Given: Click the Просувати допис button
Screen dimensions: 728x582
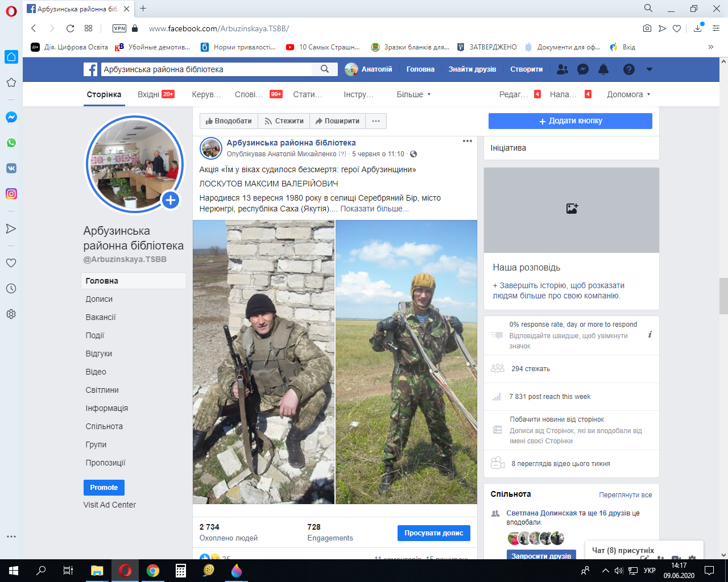Looking at the screenshot, I should 433,533.
